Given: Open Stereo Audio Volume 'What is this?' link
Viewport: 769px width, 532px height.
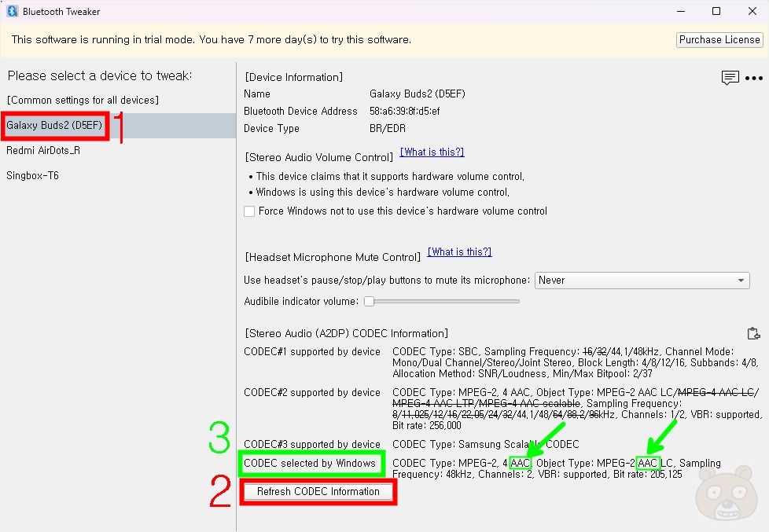Looking at the screenshot, I should [432, 152].
